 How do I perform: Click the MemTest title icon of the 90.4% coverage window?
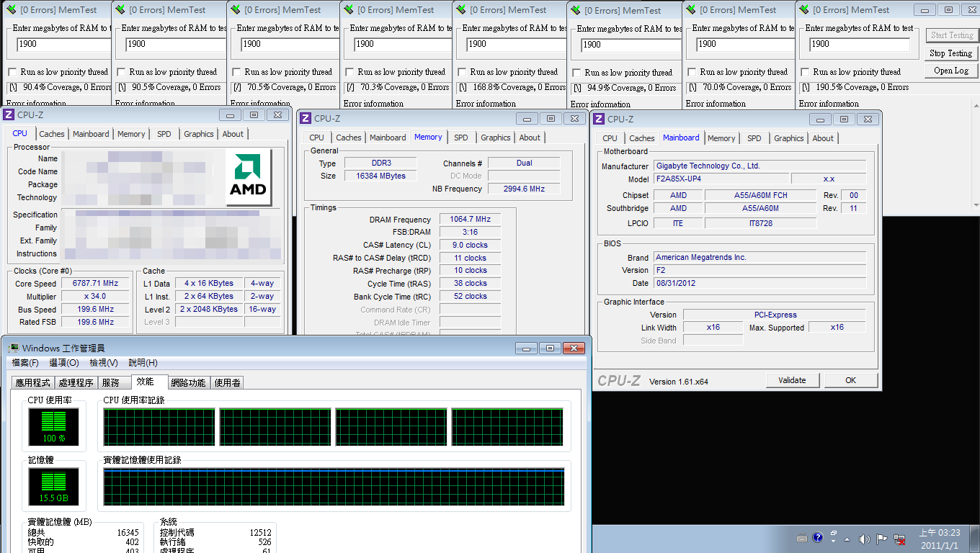point(9,10)
